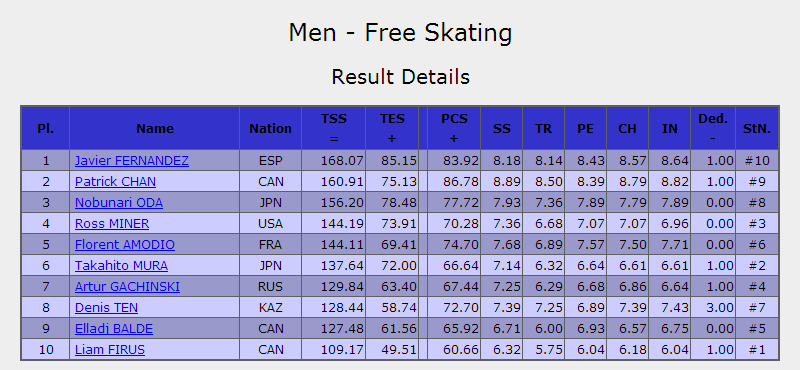The image size is (800, 370).
Task: Click Denis TEN's 3.00 deduction cell
Action: pyautogui.click(x=713, y=308)
